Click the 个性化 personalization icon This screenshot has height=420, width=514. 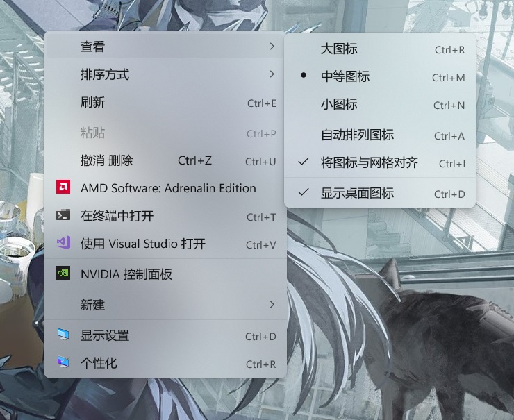coord(63,362)
